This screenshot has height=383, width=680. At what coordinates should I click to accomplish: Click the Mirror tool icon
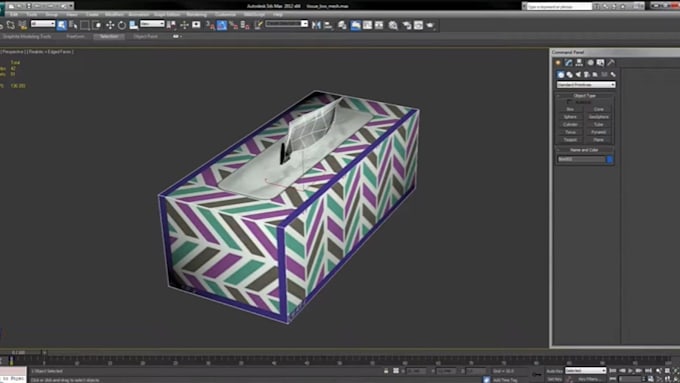tap(316, 25)
